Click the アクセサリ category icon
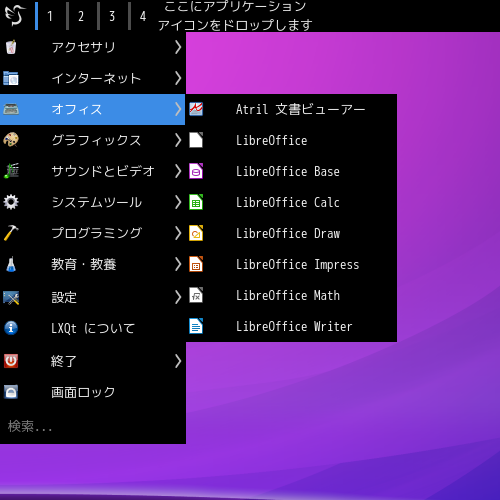 [11, 47]
